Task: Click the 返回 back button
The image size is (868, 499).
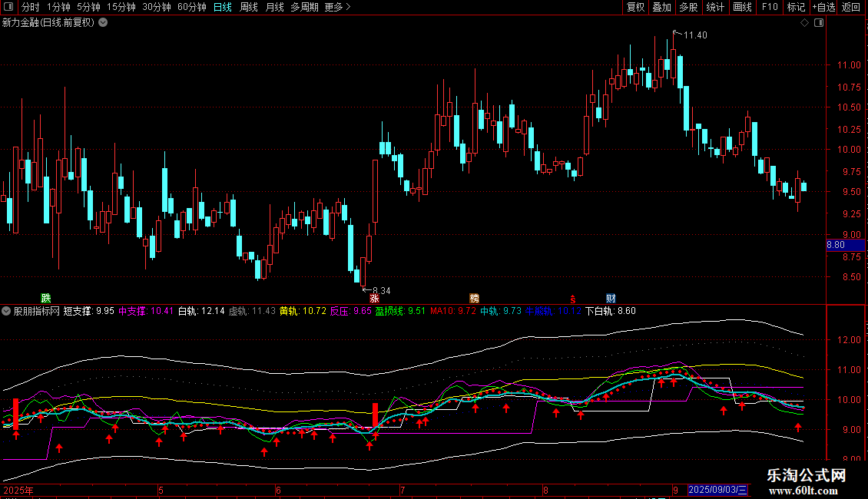Action: click(851, 7)
